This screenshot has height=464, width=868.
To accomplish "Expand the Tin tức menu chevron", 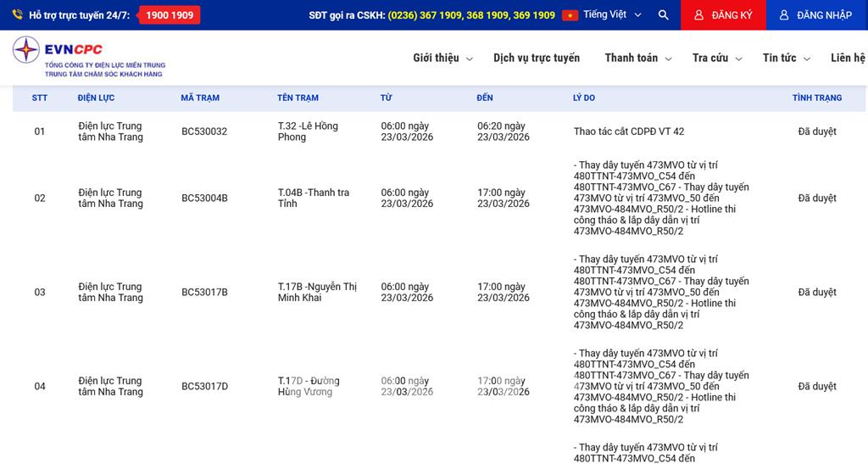I will tap(806, 59).
